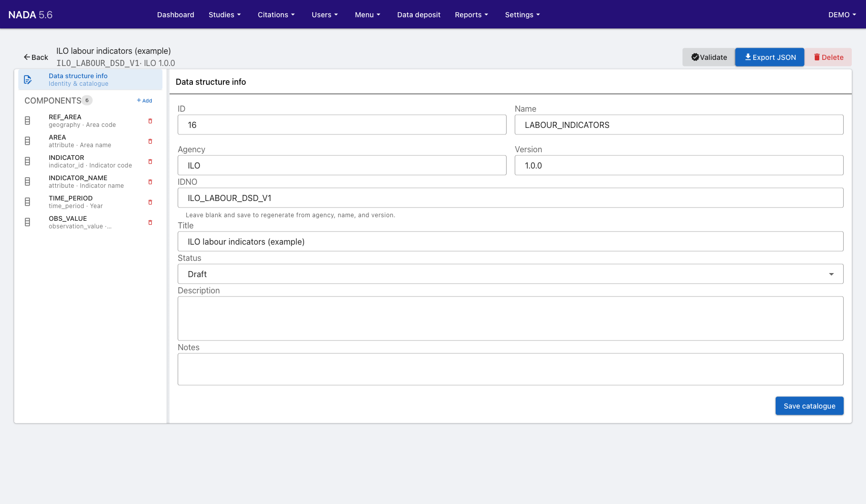Edit the Title field
Screen dimensions: 866x504
tap(510, 242)
